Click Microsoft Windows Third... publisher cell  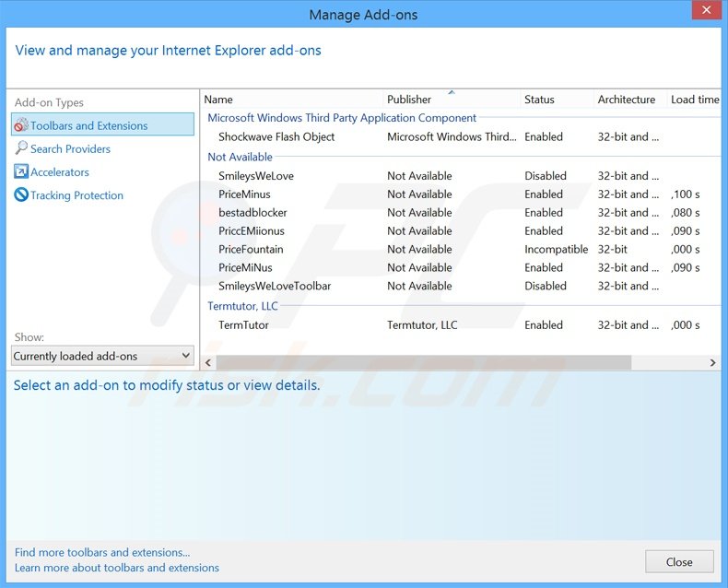[452, 137]
